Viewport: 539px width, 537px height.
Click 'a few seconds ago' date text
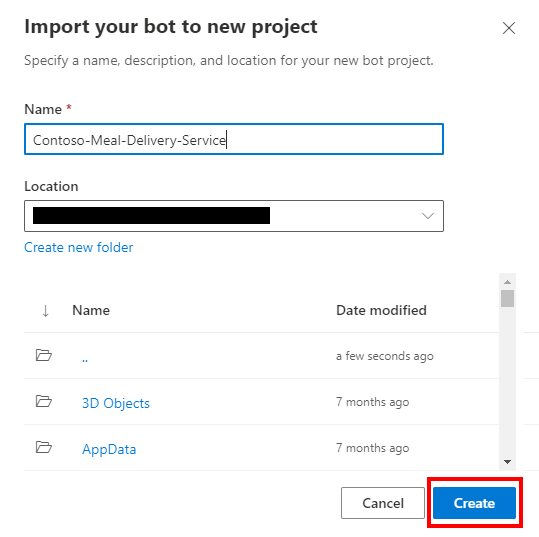pos(385,356)
